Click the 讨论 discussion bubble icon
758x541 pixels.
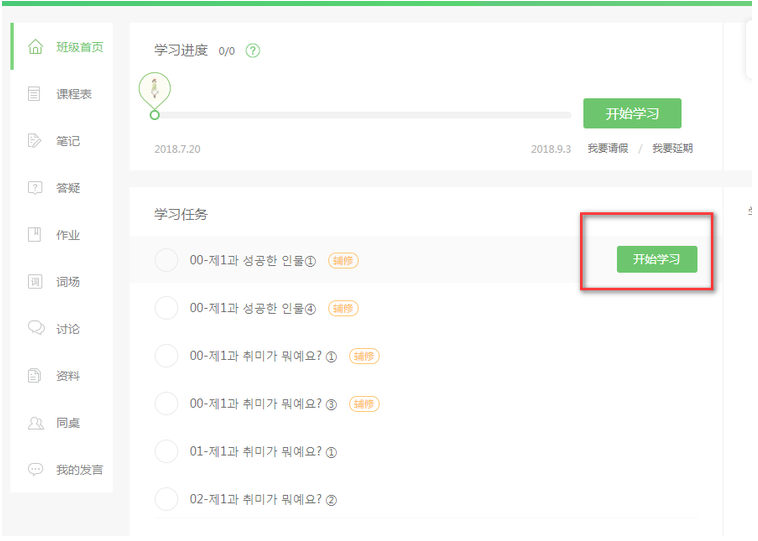point(35,329)
